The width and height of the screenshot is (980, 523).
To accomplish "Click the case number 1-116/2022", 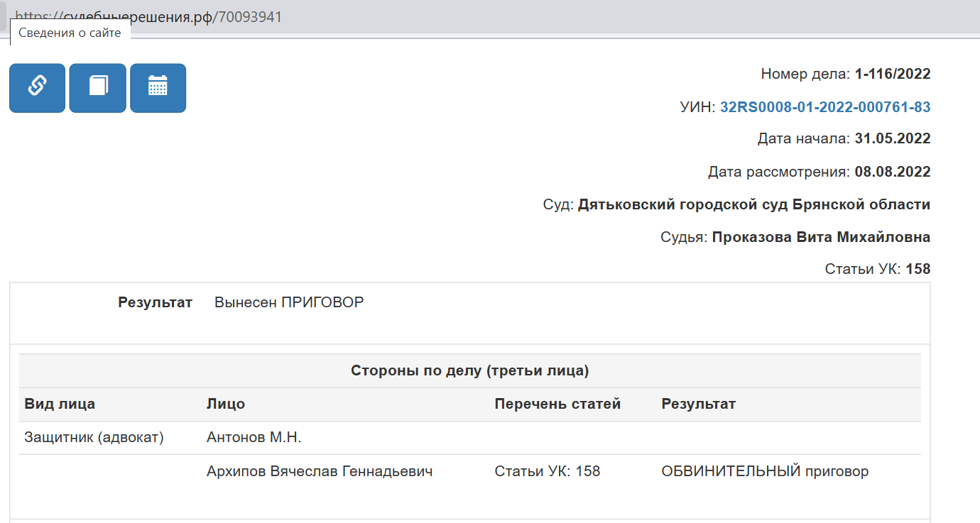I will 893,74.
